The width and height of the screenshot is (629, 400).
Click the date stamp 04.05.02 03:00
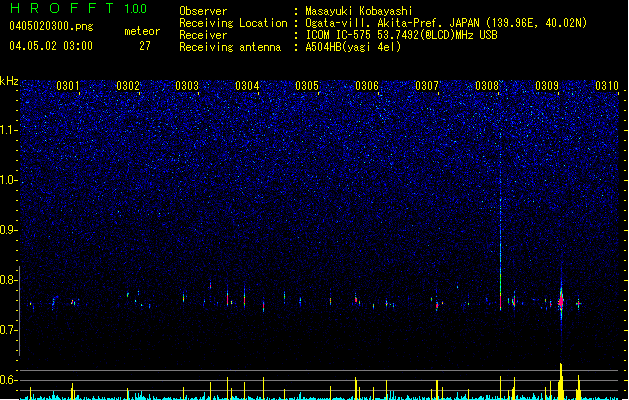pos(51,46)
